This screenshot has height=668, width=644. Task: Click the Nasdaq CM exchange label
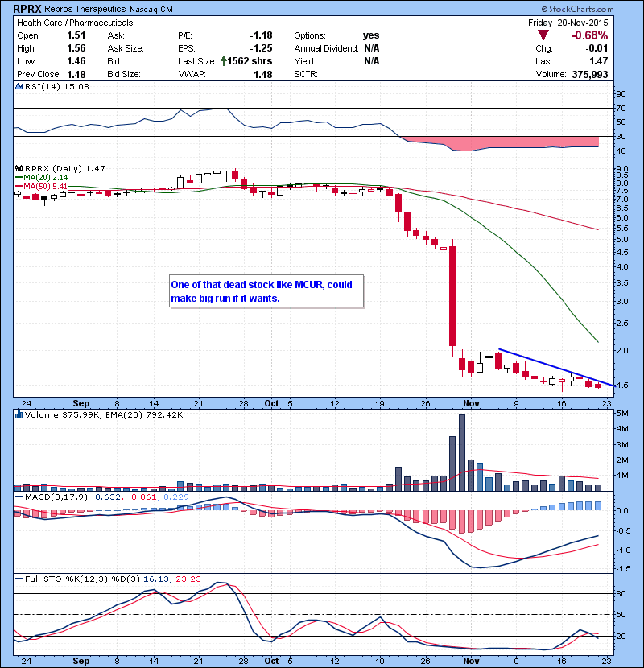151,10
